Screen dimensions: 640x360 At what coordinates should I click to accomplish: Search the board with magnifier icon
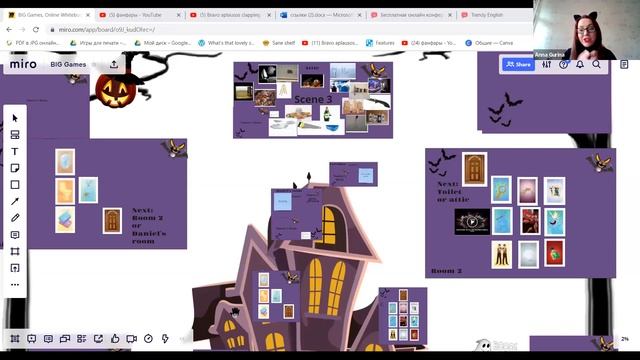[x=596, y=64]
